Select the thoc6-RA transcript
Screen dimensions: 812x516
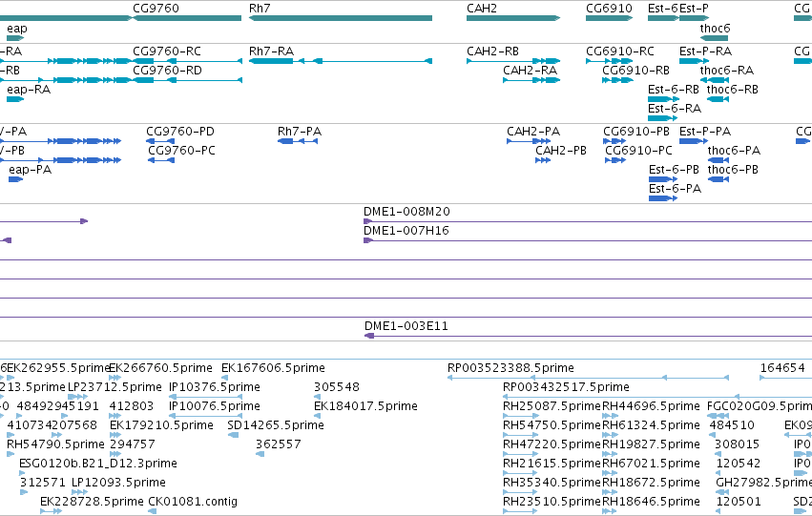[x=714, y=80]
